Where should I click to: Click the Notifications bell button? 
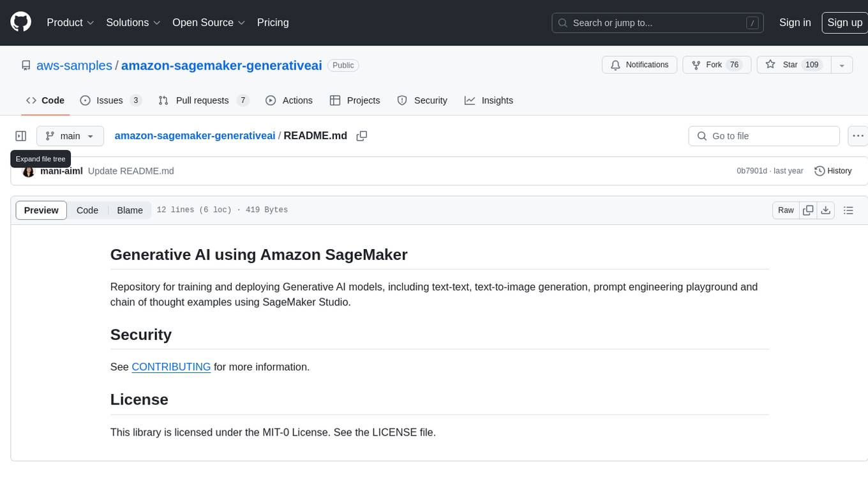[x=640, y=65]
